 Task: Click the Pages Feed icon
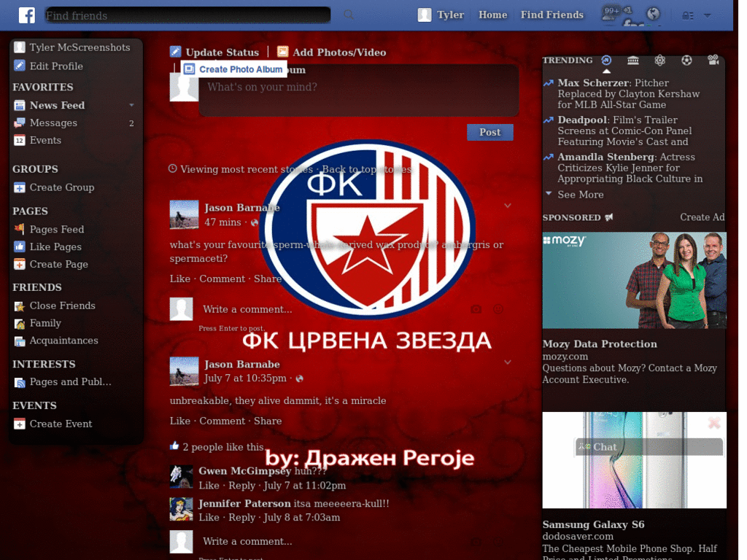pyautogui.click(x=20, y=229)
